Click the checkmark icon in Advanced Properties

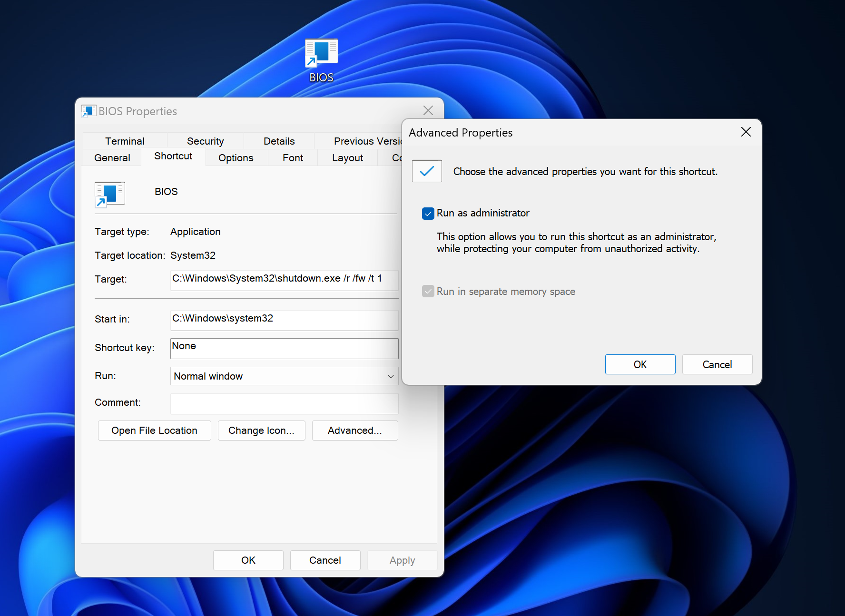click(x=427, y=171)
